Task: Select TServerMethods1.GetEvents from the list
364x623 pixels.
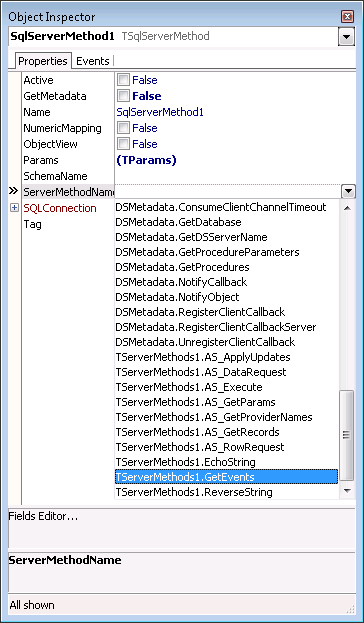Action: coord(226,477)
